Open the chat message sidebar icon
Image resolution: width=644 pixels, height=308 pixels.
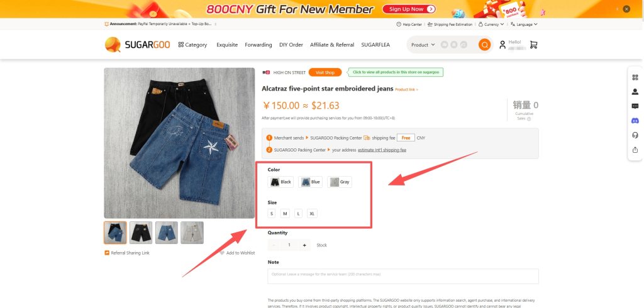[635, 106]
